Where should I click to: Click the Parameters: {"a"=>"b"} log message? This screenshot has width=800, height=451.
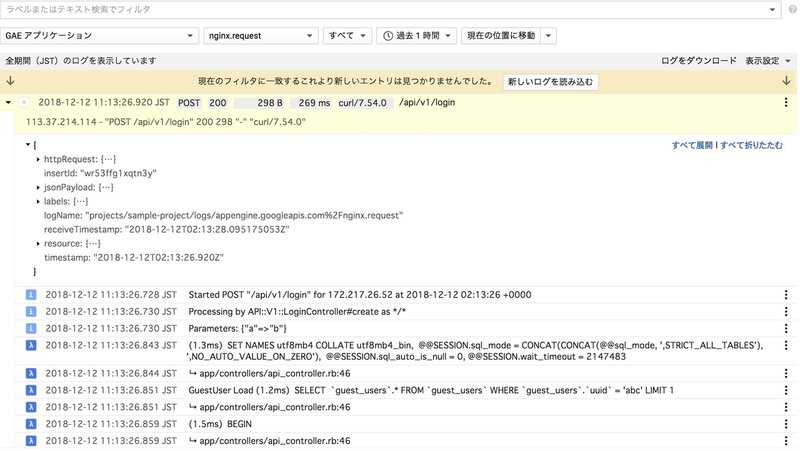pyautogui.click(x=237, y=329)
